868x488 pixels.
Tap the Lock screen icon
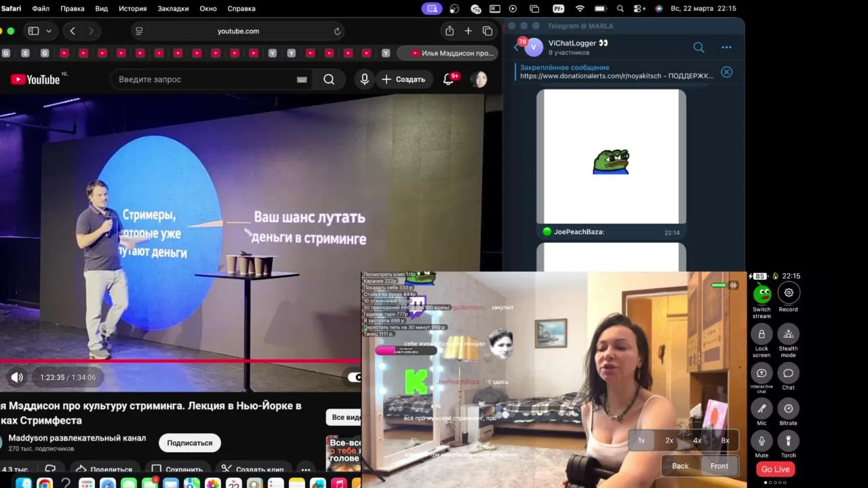(762, 333)
